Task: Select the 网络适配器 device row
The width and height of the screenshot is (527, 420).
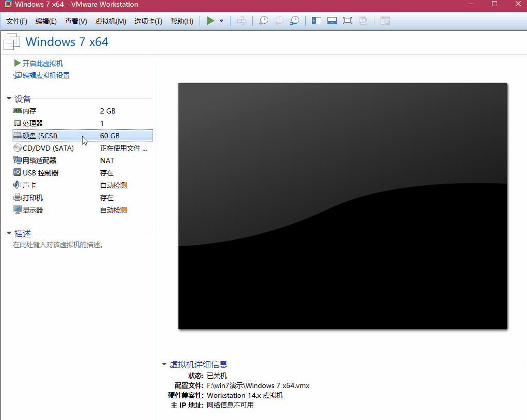Action: [x=83, y=160]
